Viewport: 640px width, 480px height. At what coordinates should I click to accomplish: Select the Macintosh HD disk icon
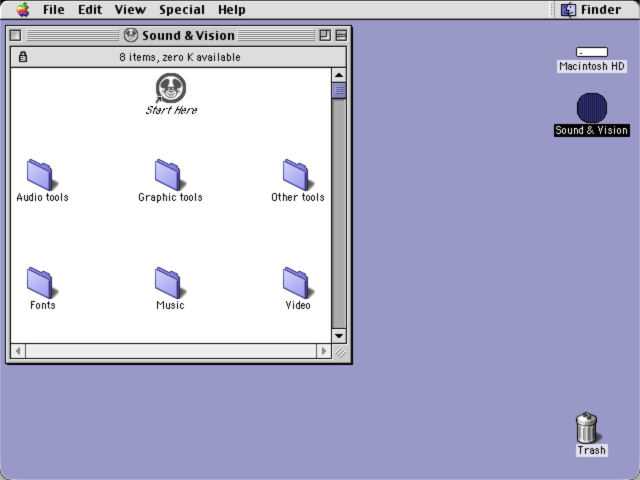592,52
